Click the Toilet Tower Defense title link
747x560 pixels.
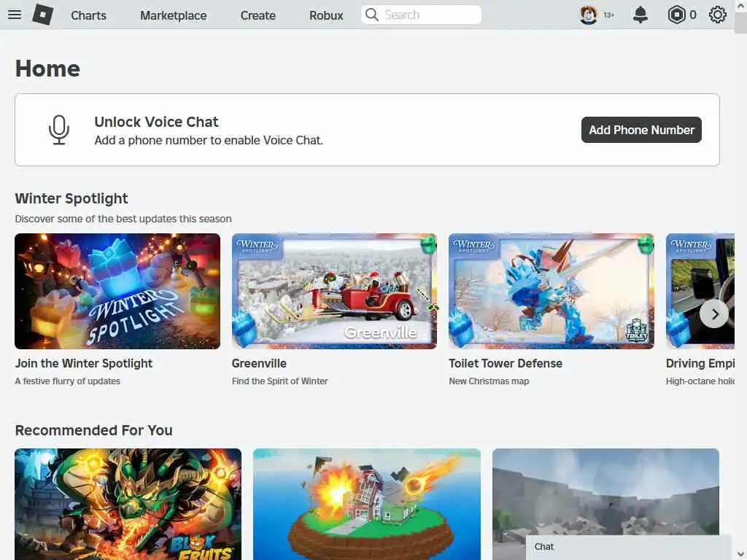(506, 363)
